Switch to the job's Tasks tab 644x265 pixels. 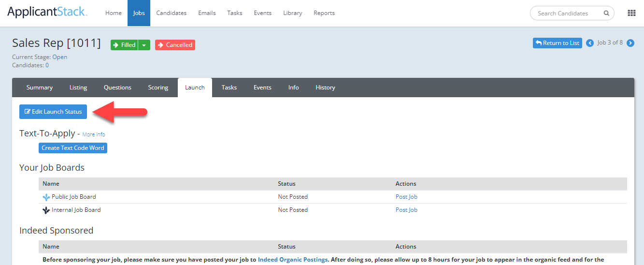[229, 88]
